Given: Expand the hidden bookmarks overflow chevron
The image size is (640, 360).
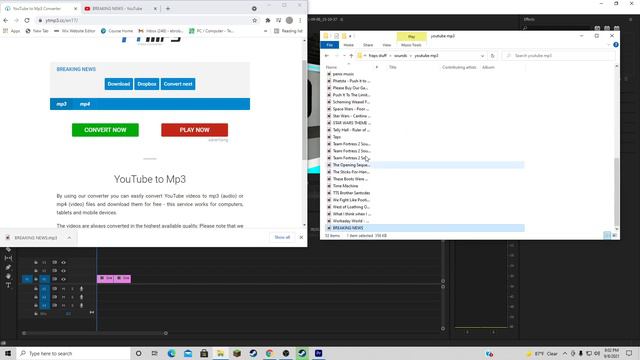Looking at the screenshot, I should (265, 31).
